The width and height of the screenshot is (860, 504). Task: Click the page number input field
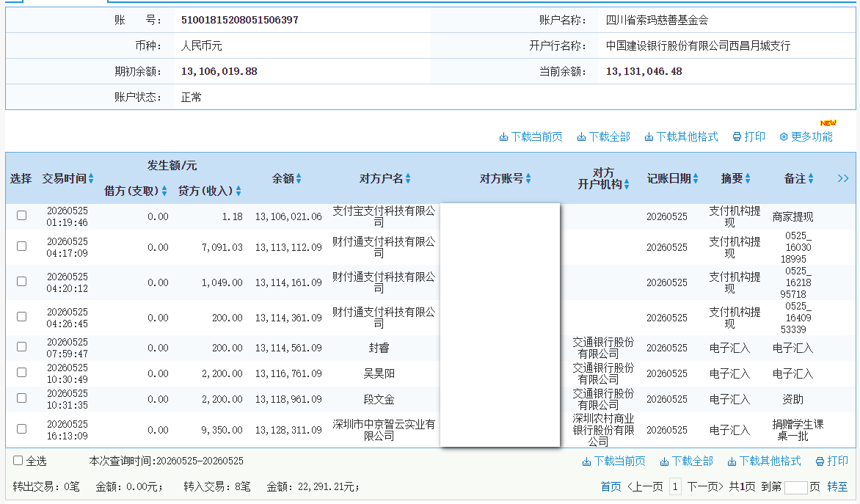(795, 487)
